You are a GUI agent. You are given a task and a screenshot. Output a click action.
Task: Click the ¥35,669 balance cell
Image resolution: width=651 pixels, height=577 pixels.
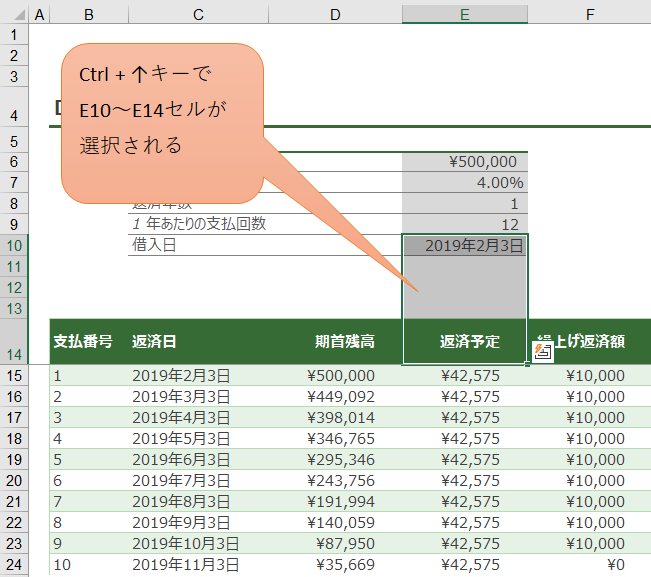(x=335, y=565)
